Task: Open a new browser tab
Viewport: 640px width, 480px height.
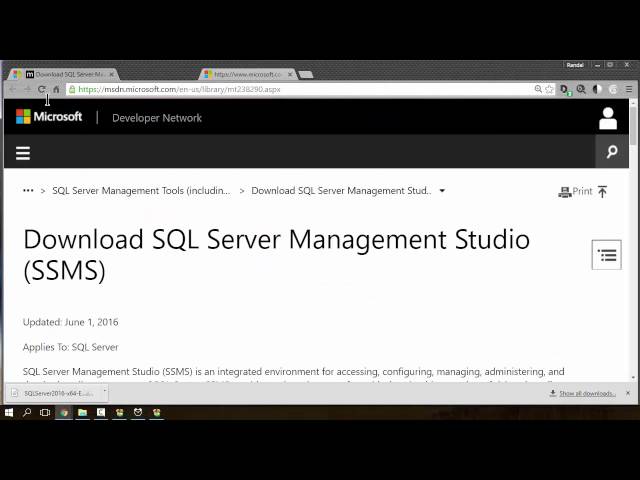Action: click(x=306, y=74)
